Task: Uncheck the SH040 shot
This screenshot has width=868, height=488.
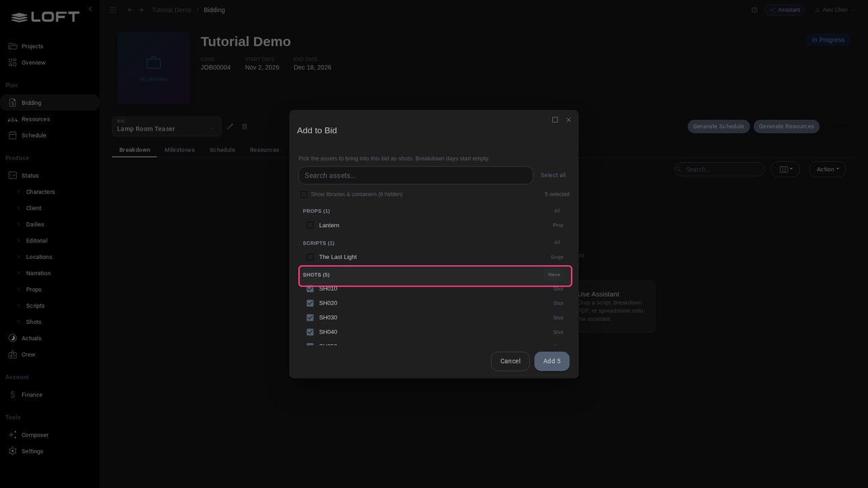Action: (310, 332)
